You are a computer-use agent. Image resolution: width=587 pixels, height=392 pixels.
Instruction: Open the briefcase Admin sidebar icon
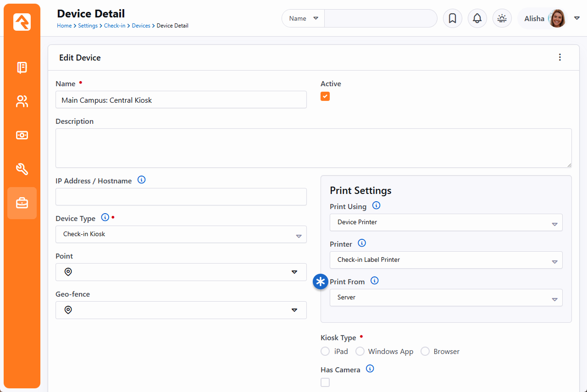click(x=22, y=203)
